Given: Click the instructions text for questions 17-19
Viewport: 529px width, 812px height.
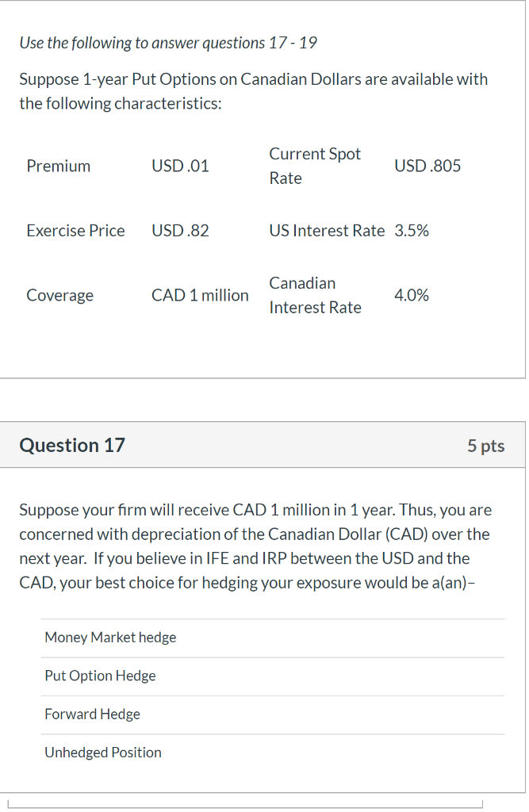Looking at the screenshot, I should click(169, 43).
